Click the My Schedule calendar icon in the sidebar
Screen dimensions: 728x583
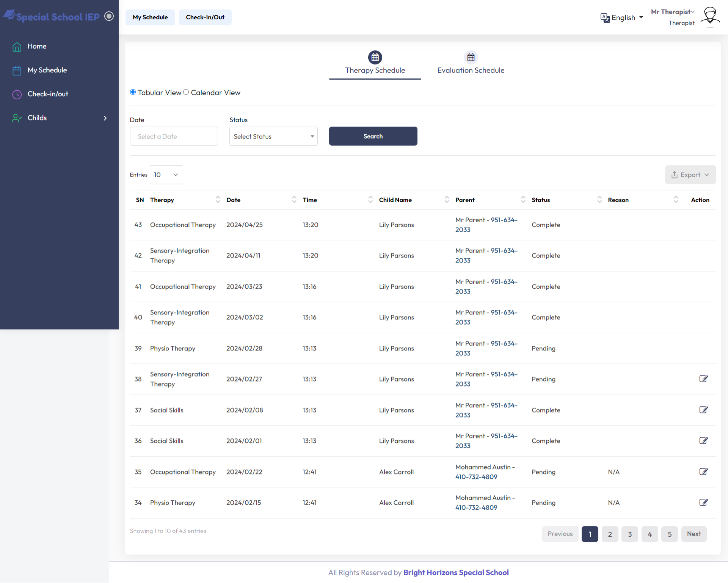pyautogui.click(x=17, y=71)
